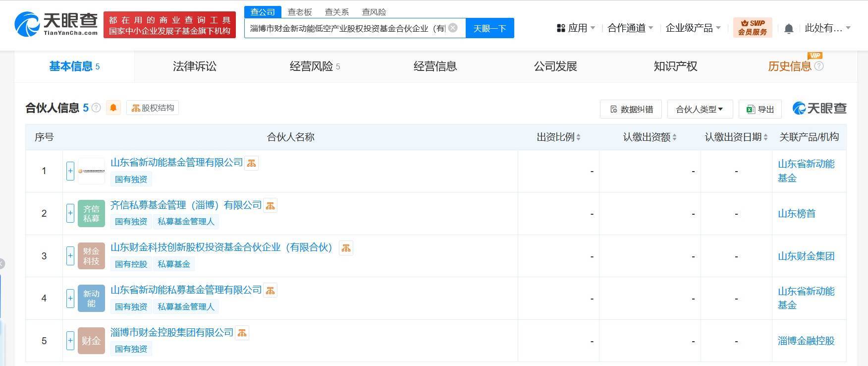Switch to the 经营风险 tab
The height and width of the screenshot is (366, 868).
[315, 66]
